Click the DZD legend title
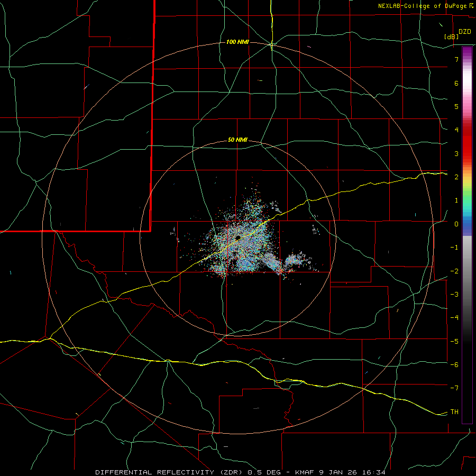This screenshot has width=476, height=476. tap(465, 32)
